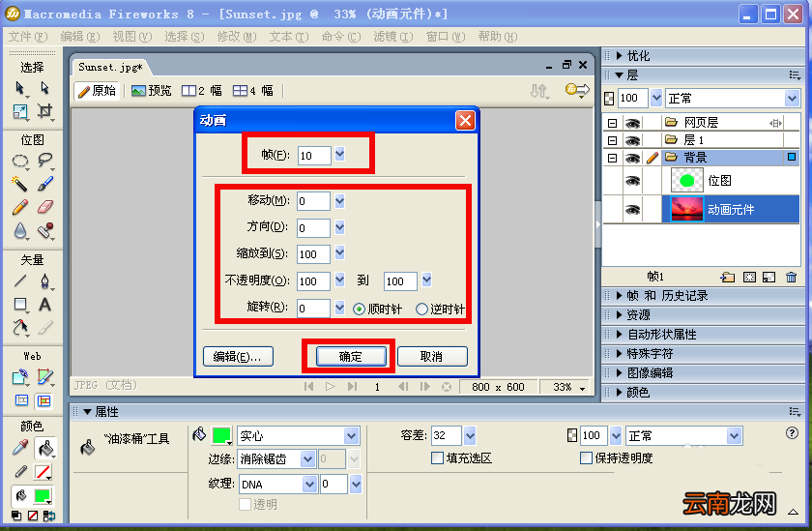This screenshot has width=812, height=531.
Task: Select the Eyedropper tool
Action: click(x=19, y=448)
